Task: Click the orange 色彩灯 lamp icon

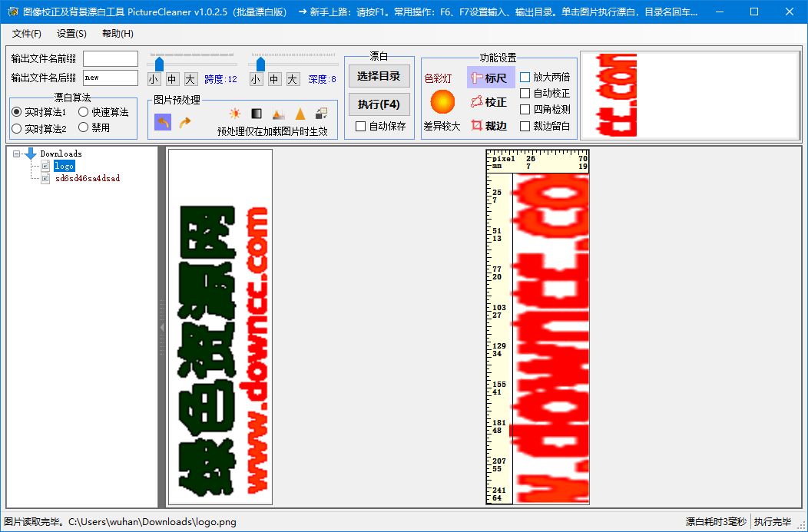Action: pos(442,101)
